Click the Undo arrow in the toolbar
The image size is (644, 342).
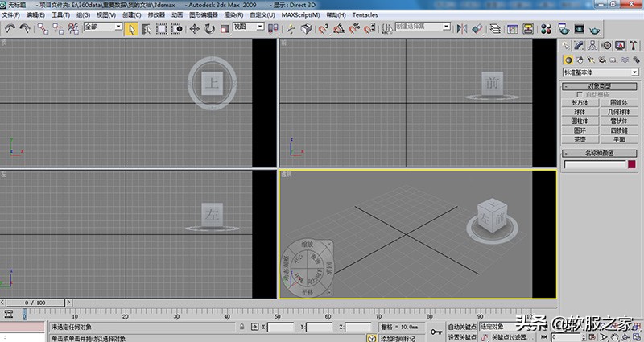[10, 28]
